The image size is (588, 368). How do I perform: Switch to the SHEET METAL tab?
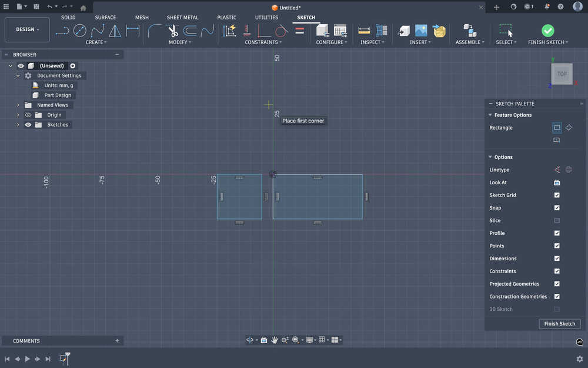tap(182, 18)
